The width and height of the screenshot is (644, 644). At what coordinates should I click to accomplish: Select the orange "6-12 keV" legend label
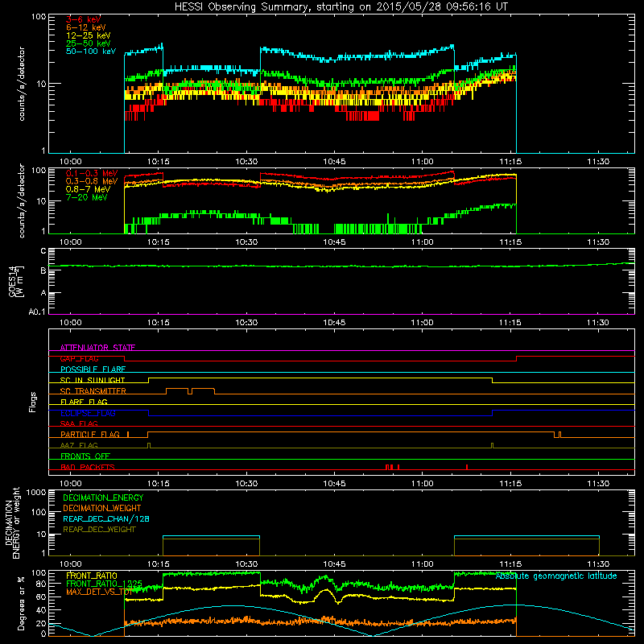[85, 27]
